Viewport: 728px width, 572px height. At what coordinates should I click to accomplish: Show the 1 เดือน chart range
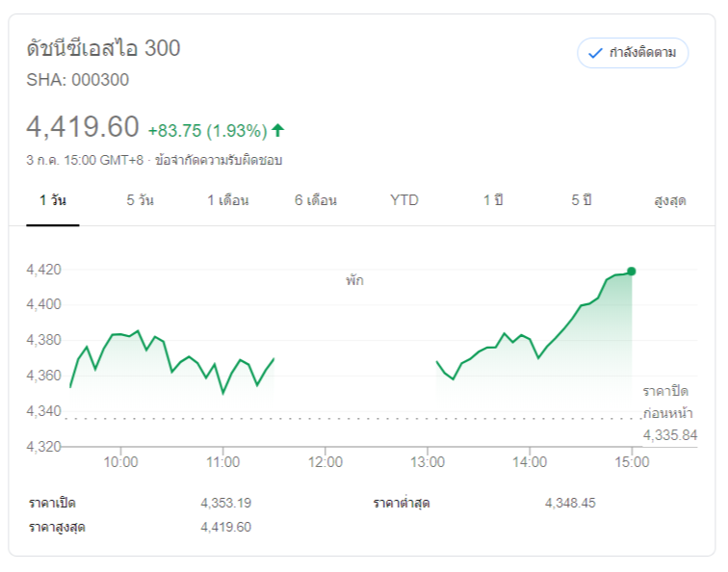(228, 200)
